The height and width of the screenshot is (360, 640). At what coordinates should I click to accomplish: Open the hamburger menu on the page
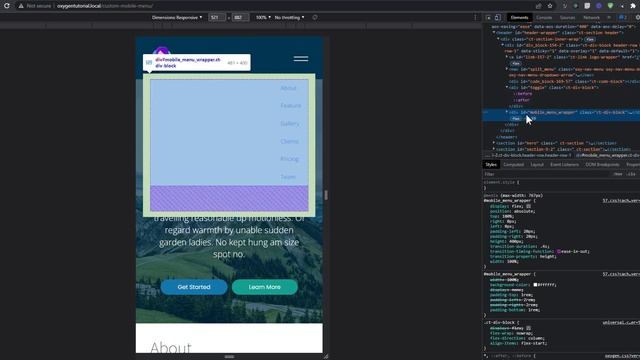pos(301,59)
